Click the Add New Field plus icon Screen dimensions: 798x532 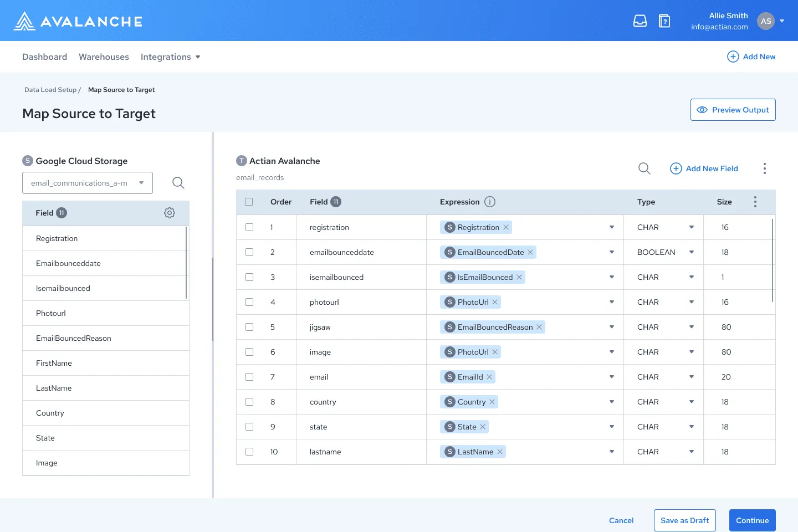[676, 168]
